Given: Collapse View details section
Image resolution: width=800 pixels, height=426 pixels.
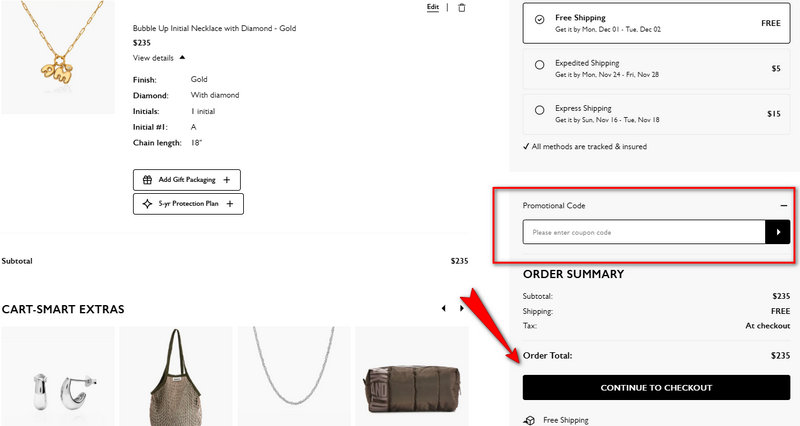Looking at the screenshot, I should coord(182,58).
